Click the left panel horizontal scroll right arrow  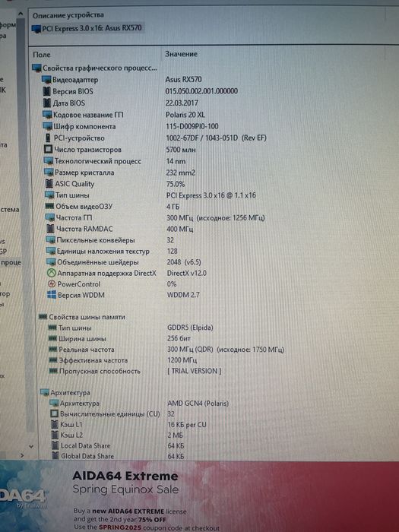pos(22,455)
